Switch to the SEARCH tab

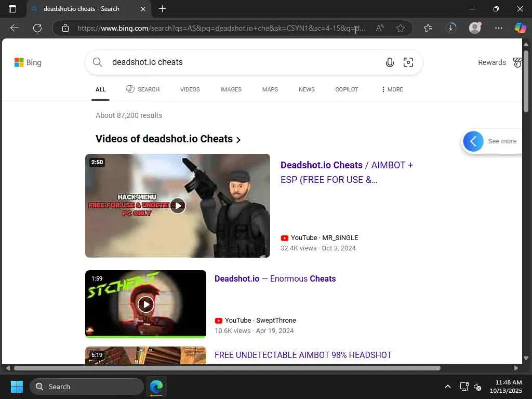click(143, 89)
